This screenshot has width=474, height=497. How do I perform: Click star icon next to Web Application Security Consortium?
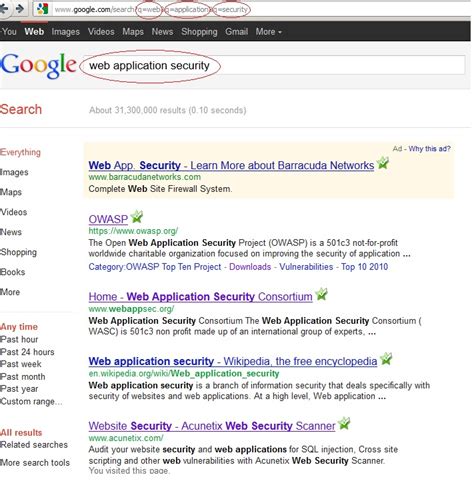coord(321,294)
